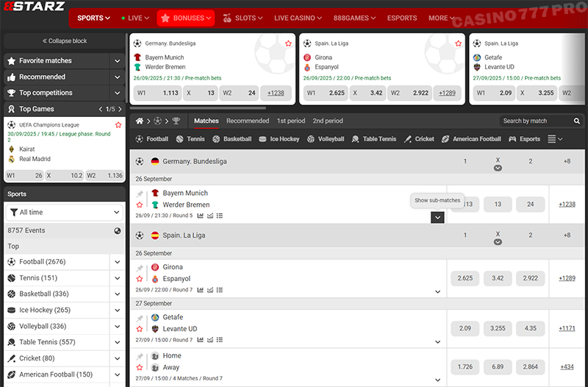Open the Esports menu item
Image resolution: width=588 pixels, height=387 pixels.
pos(402,18)
